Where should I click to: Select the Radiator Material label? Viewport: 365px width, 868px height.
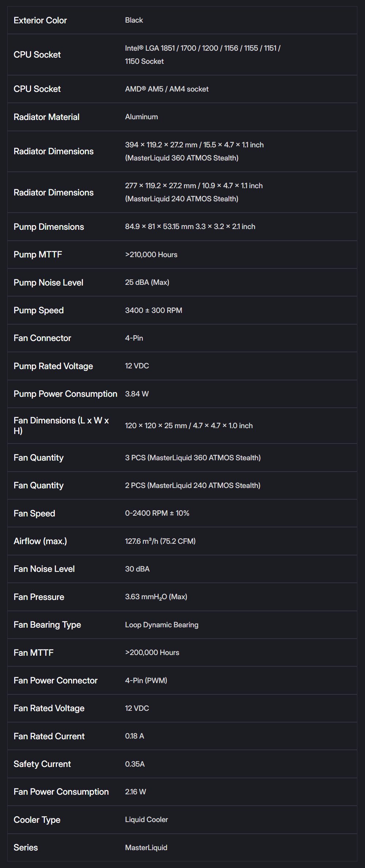pos(46,117)
